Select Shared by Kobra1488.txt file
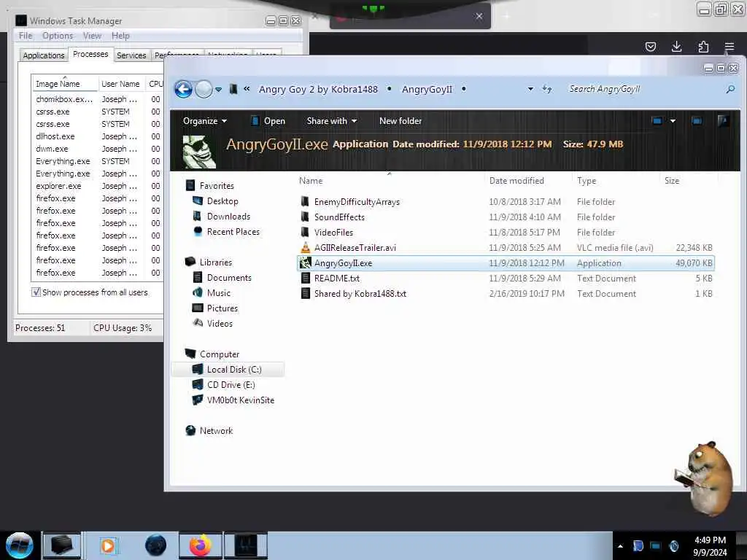The height and width of the screenshot is (560, 747). click(x=360, y=294)
